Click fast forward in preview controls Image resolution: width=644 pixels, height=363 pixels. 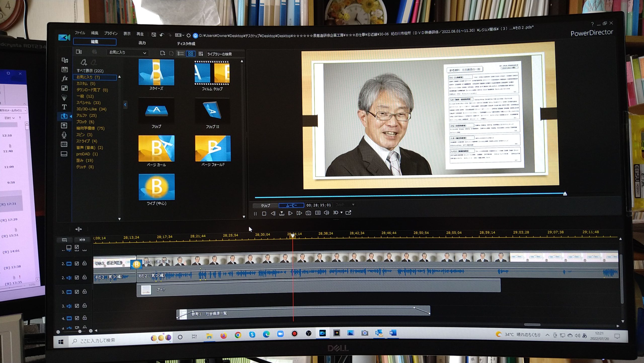[299, 213]
